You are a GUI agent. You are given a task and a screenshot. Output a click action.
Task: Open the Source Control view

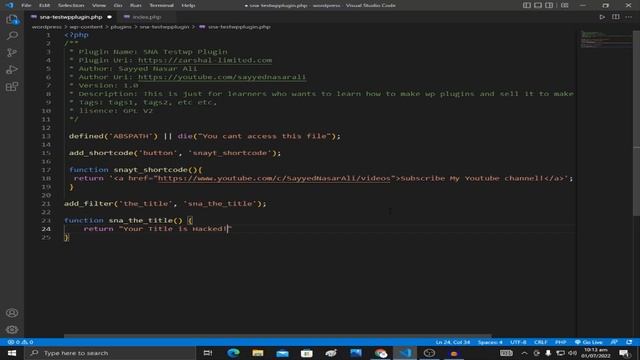pyautogui.click(x=12, y=53)
